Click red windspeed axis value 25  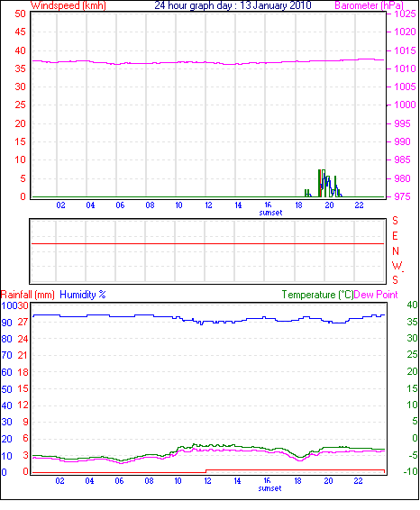tap(20, 105)
